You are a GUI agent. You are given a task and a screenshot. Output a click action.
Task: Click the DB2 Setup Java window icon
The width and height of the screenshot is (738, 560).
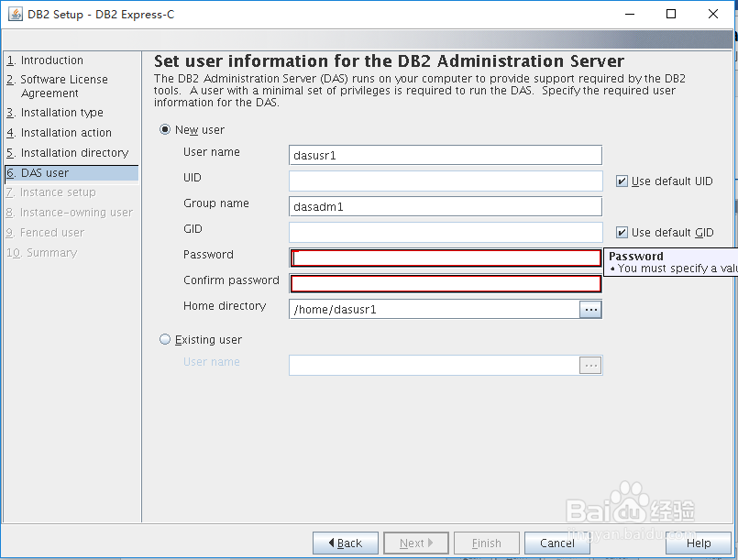tap(15, 14)
